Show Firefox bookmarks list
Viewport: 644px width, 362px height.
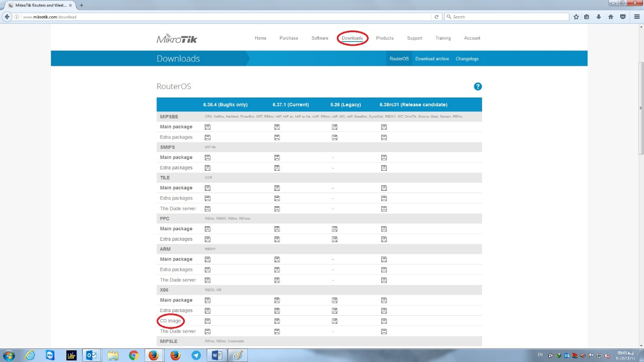pos(587,17)
